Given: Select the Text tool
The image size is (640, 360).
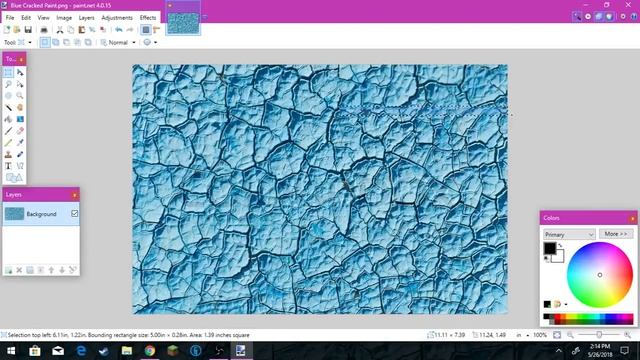Looking at the screenshot, I should pyautogui.click(x=8, y=166).
